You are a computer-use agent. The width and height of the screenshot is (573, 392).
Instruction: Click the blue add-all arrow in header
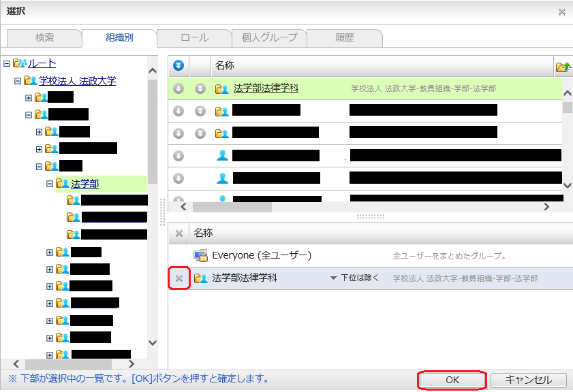[x=179, y=66]
